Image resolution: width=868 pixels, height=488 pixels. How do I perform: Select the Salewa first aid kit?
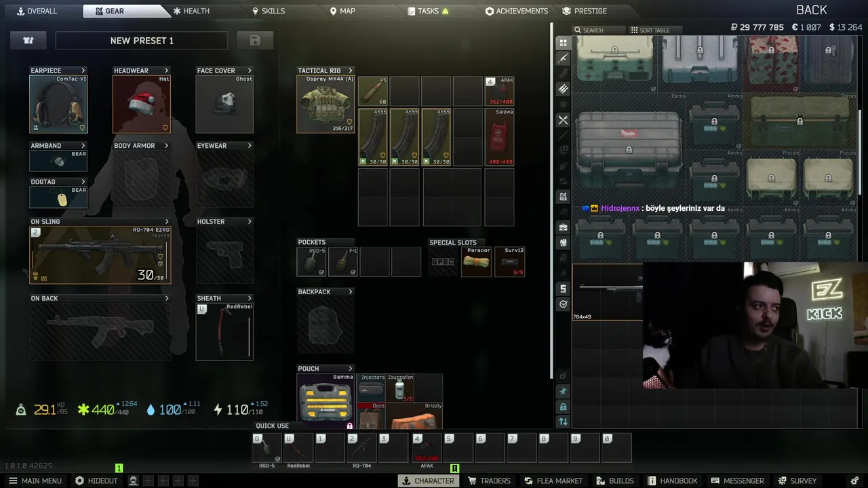(499, 136)
